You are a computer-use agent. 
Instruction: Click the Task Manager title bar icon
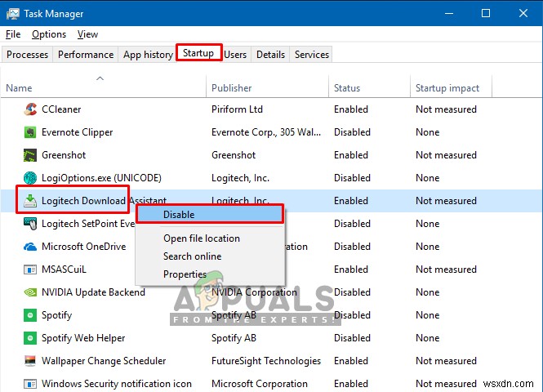coord(13,14)
